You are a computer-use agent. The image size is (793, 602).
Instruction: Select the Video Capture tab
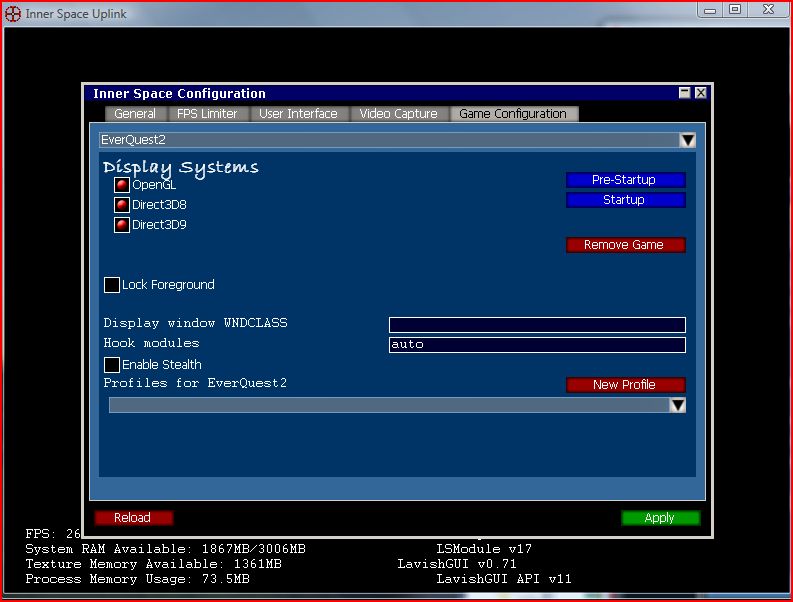pyautogui.click(x=399, y=114)
